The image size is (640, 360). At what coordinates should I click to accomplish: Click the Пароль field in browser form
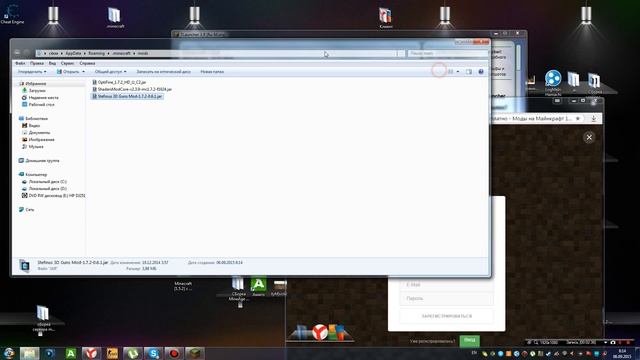pos(446,298)
